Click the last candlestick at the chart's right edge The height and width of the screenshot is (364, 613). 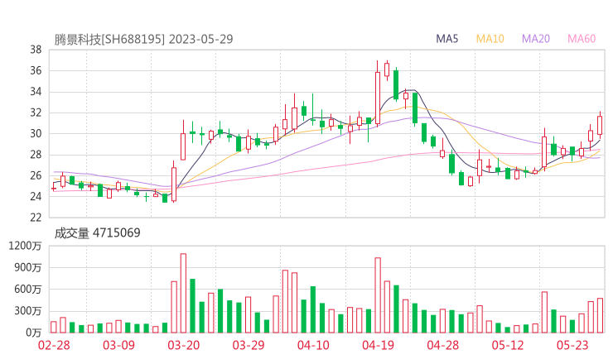(x=600, y=126)
